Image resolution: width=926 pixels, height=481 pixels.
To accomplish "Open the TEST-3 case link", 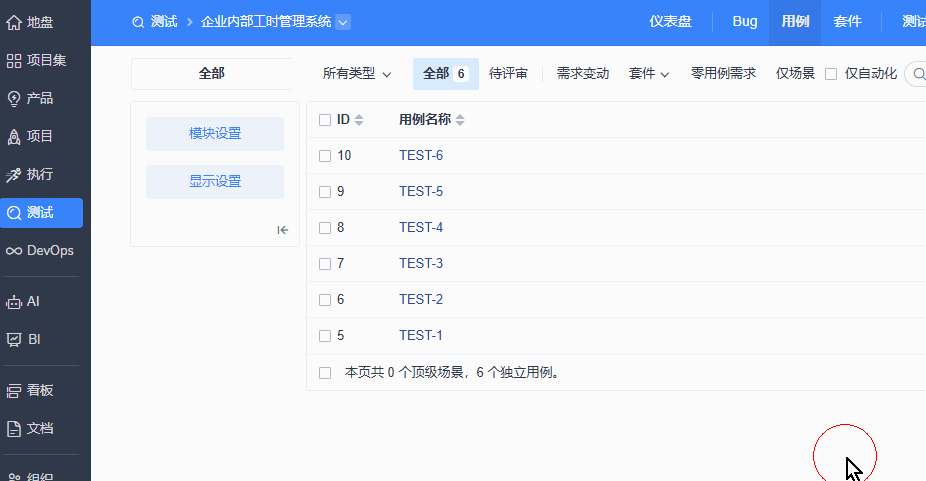I will 420,264.
